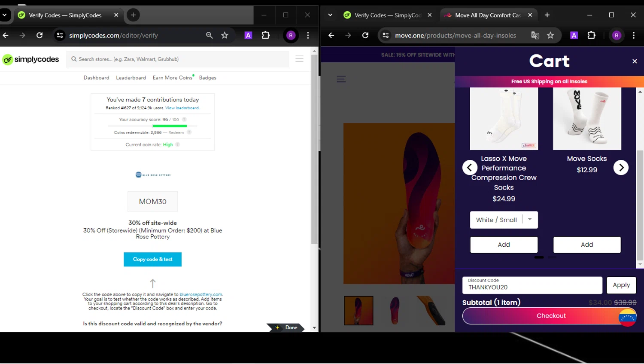Apply the THANKYOU20 discount code
The height and width of the screenshot is (364, 644).
(x=621, y=285)
